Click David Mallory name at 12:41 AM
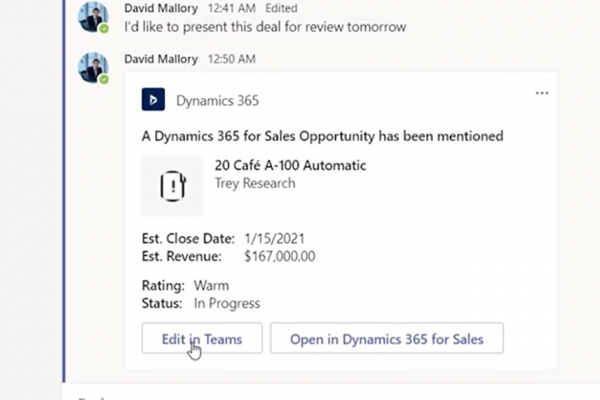Viewport: 600px width, 400px height. click(161, 8)
